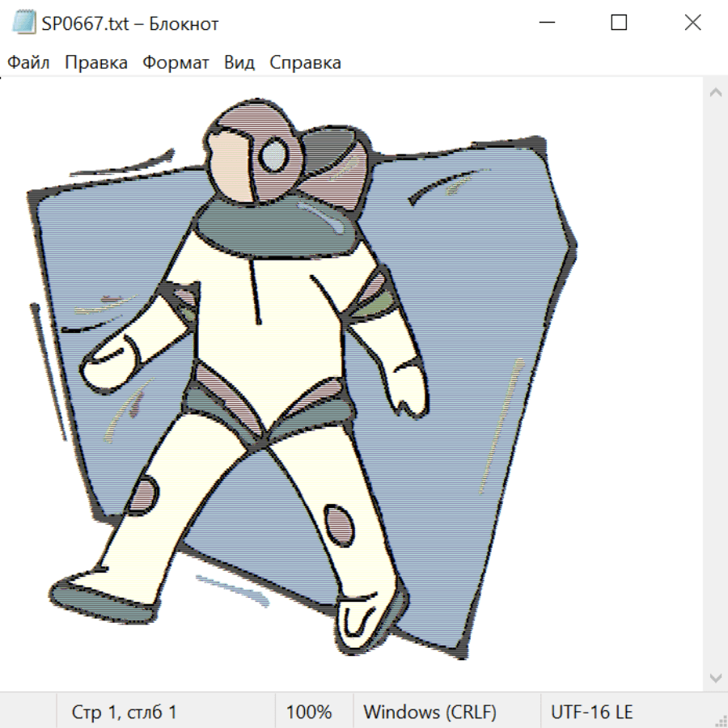Minimize the Блокнот window
Screen dimensions: 728x728
coord(546,23)
